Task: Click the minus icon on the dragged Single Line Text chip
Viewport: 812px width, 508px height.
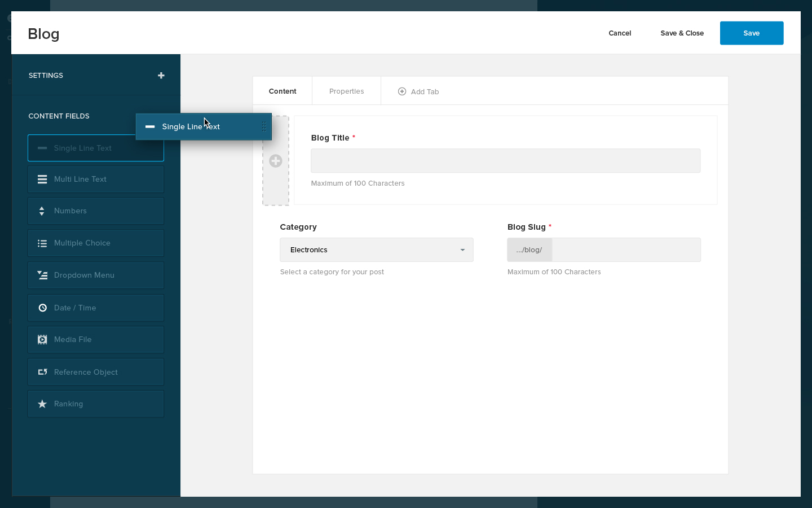Action: pos(150,126)
